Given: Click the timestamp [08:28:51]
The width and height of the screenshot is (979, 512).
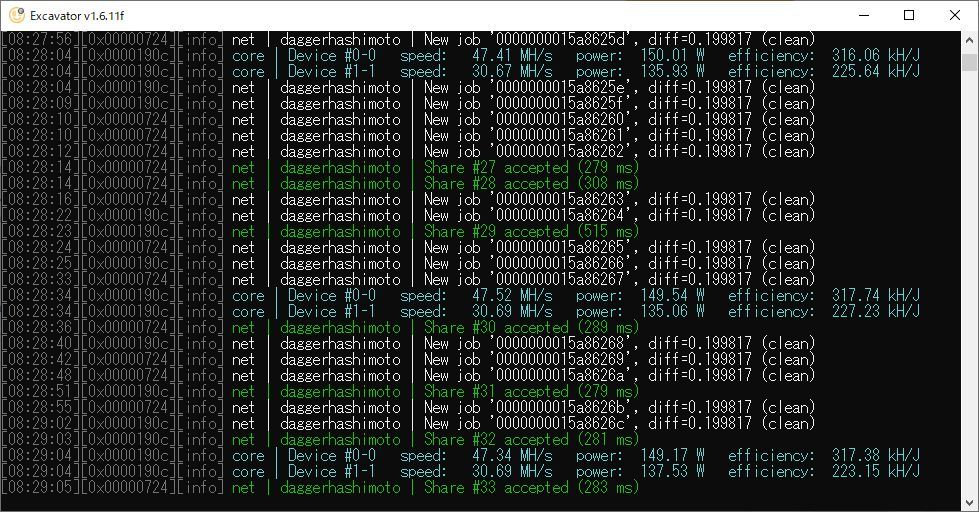Looking at the screenshot, I should (41, 391).
